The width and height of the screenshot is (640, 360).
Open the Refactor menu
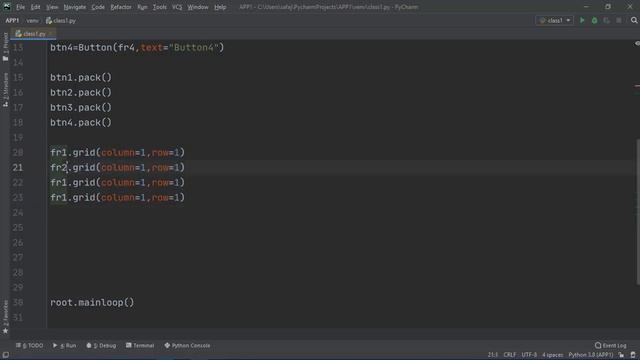coord(121,7)
